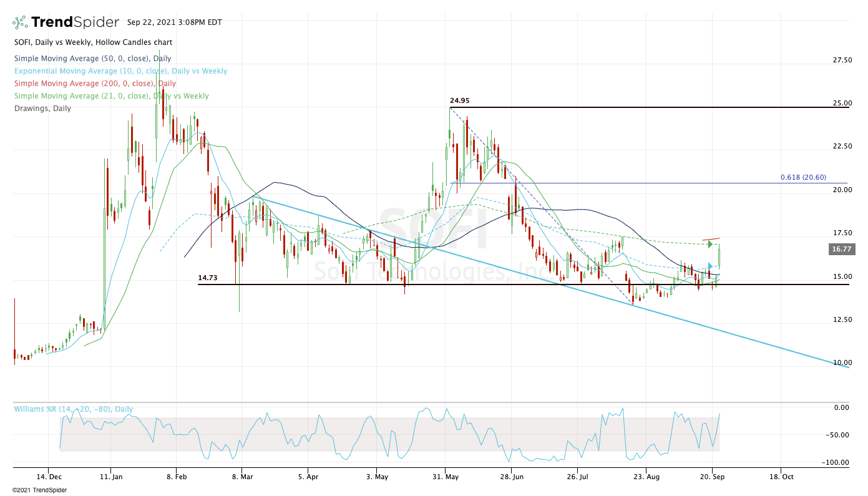Select the 24.95 high price label
This screenshot has width=868, height=496.
pos(459,100)
